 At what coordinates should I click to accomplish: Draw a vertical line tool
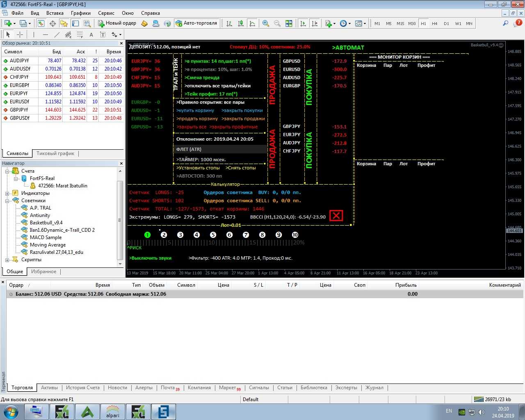(x=34, y=34)
